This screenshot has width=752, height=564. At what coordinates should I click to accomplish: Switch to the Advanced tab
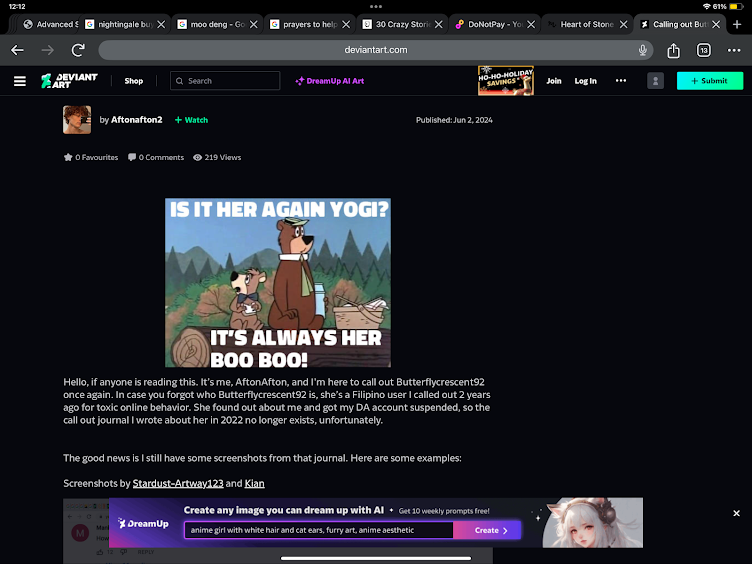(x=50, y=24)
